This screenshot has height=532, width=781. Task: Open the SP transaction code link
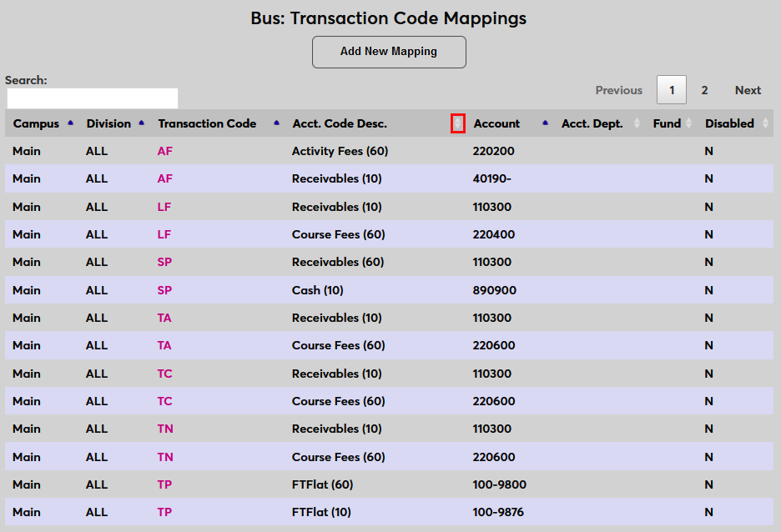click(x=164, y=262)
